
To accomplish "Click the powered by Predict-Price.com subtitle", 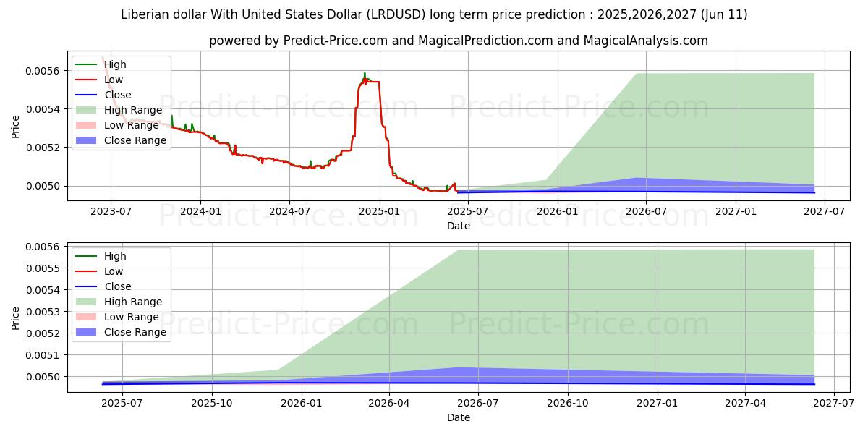I will pos(459,41).
